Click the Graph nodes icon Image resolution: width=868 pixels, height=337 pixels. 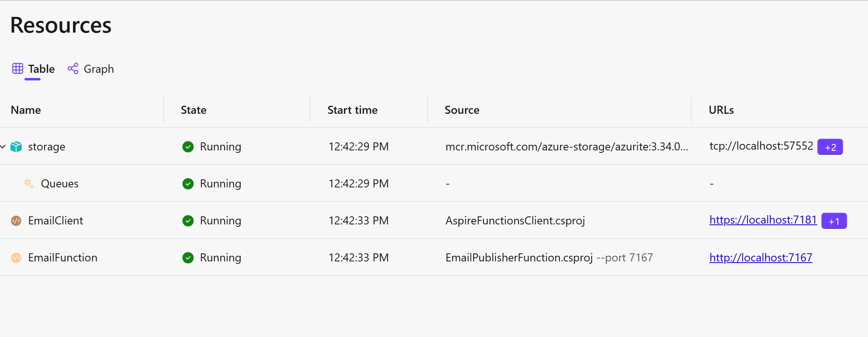click(73, 69)
